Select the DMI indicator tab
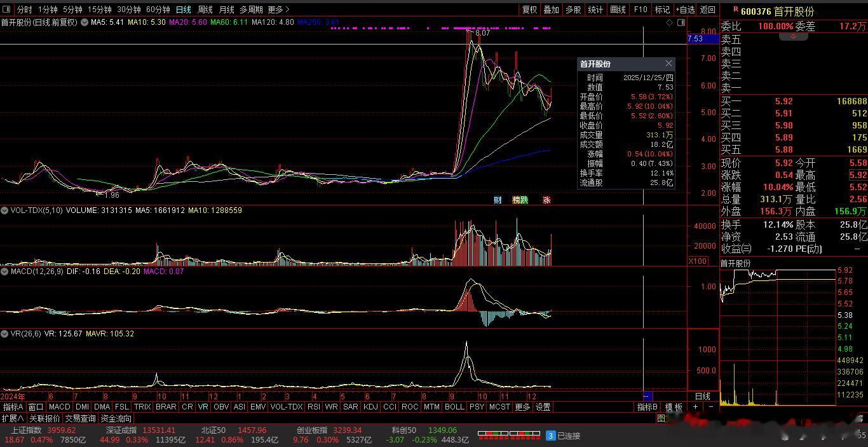The width and height of the screenshot is (868, 447). (82, 407)
